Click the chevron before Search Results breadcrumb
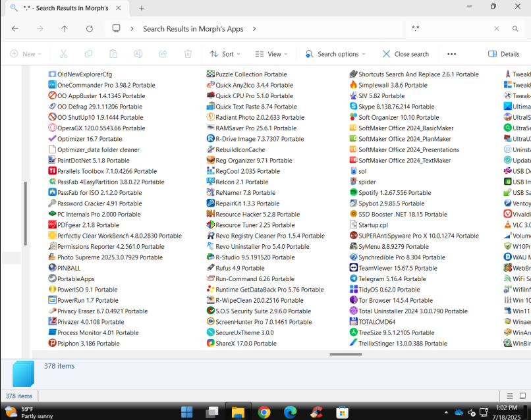Image resolution: width=531 pixels, height=420 pixels. point(132,29)
